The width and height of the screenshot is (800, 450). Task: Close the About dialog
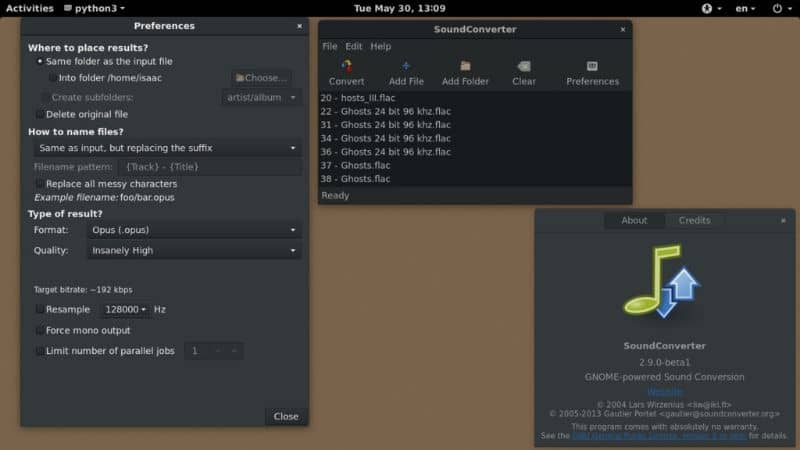point(783,220)
